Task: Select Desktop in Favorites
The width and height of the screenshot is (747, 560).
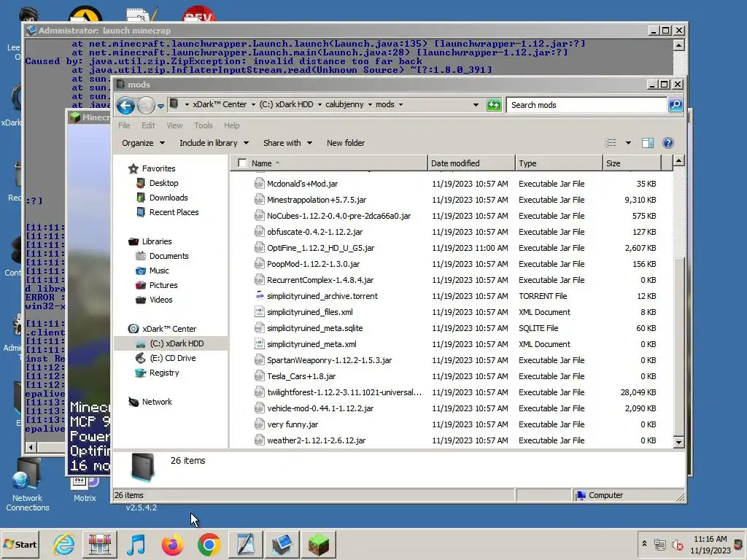Action: [164, 183]
